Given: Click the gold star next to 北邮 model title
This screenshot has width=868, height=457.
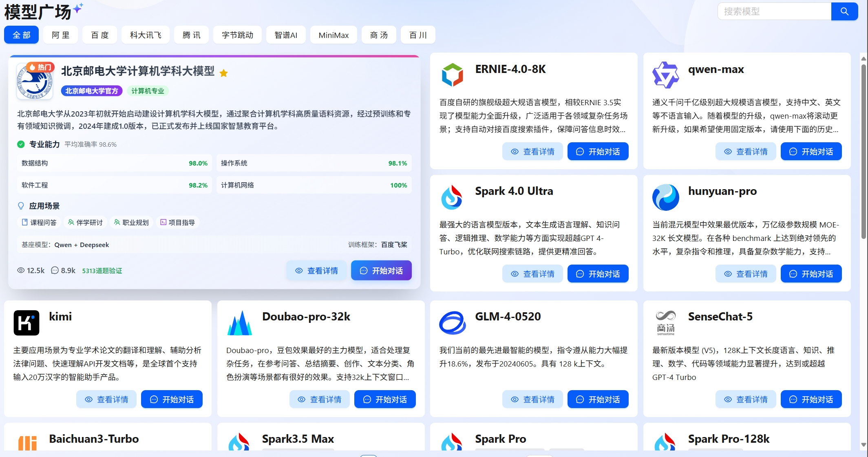Looking at the screenshot, I should point(223,73).
